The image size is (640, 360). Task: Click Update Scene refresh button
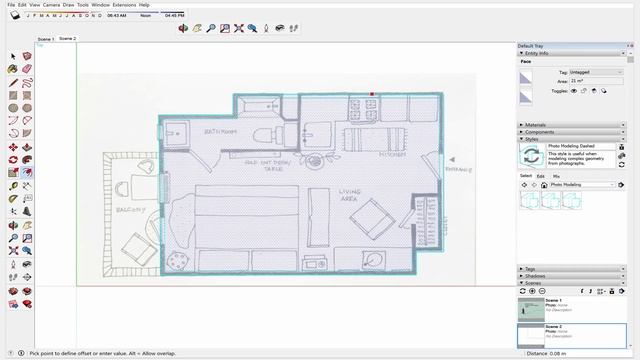click(522, 291)
